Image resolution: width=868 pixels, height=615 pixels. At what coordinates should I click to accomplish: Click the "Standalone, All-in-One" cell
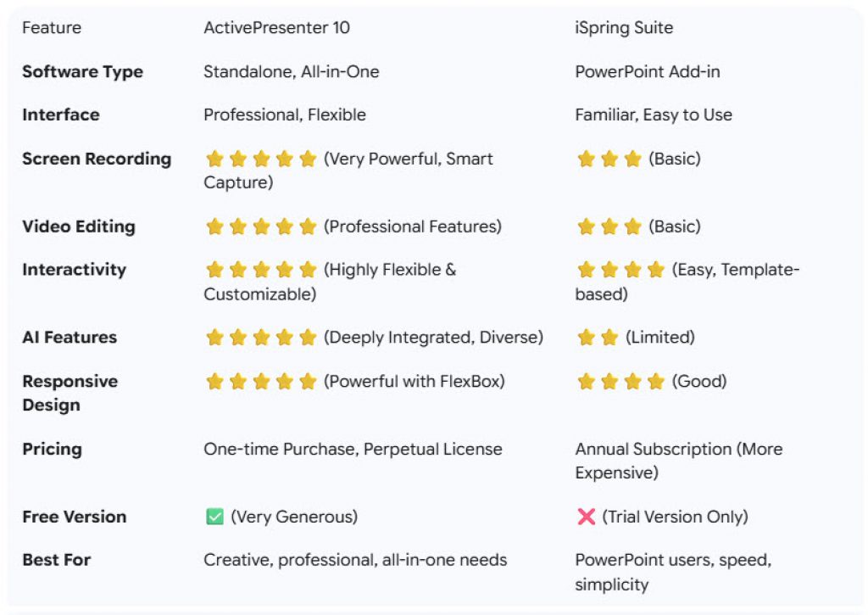click(x=291, y=71)
